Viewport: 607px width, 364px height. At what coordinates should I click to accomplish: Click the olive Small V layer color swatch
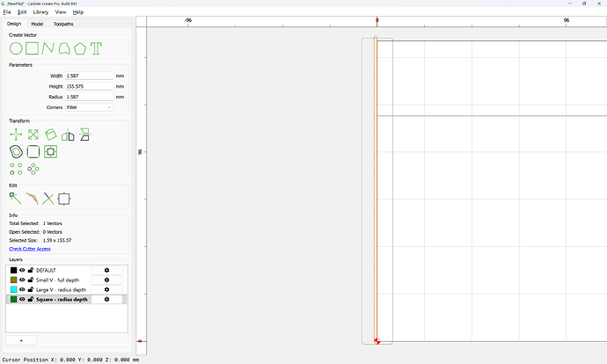pyautogui.click(x=13, y=280)
